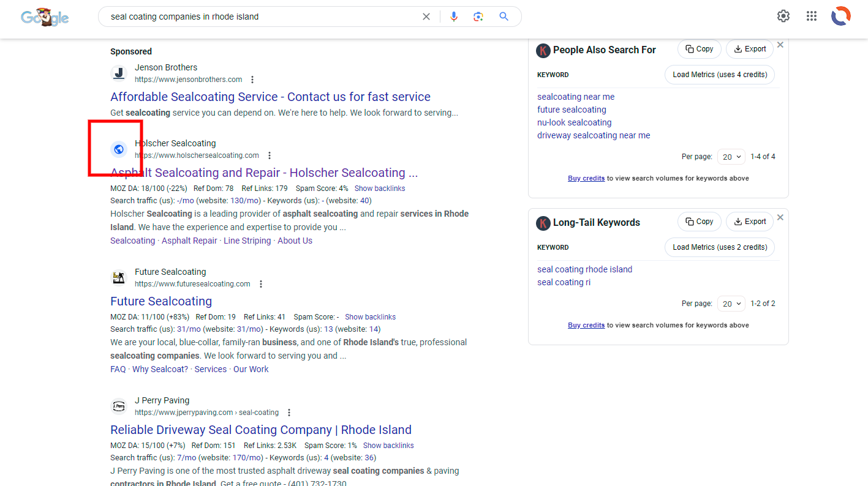Export the Long-Tail Keywords list
The image size is (868, 486).
point(750,222)
